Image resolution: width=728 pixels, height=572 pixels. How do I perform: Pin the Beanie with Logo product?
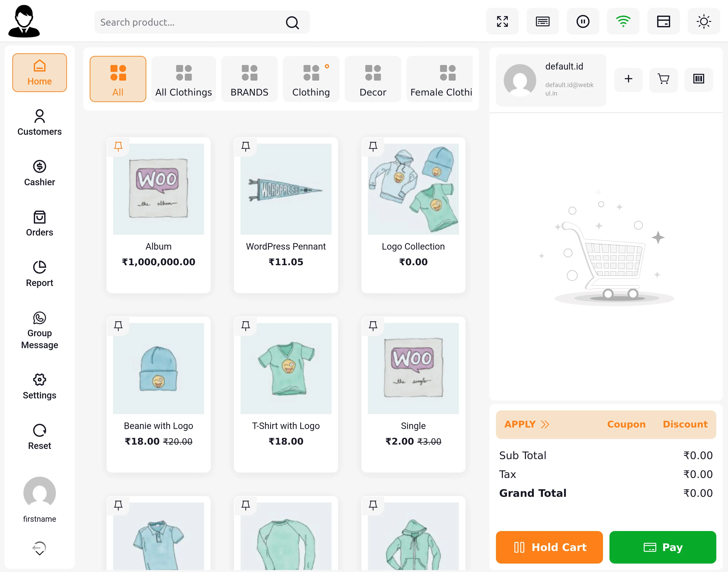tap(118, 325)
